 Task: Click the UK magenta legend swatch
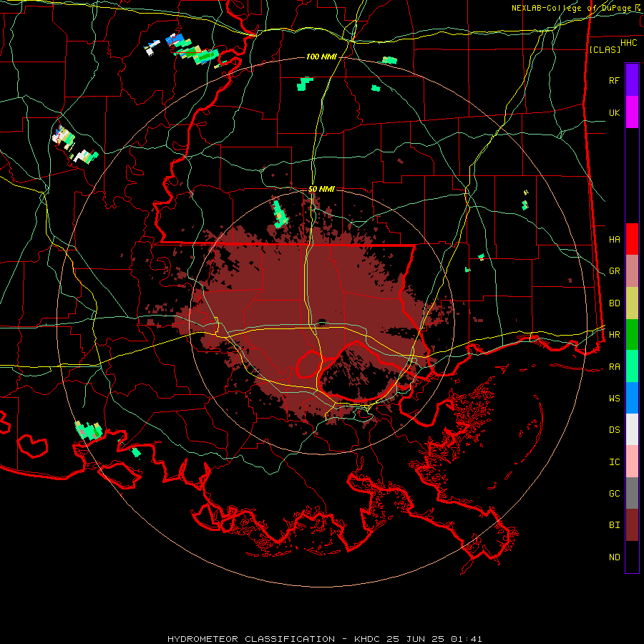pos(632,112)
